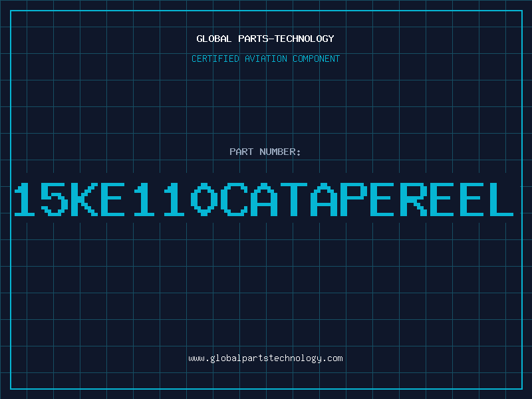Viewport: 532px width, 399px height.
Task: Open the www.globalpartstechnology.com link
Action: pyautogui.click(x=265, y=358)
